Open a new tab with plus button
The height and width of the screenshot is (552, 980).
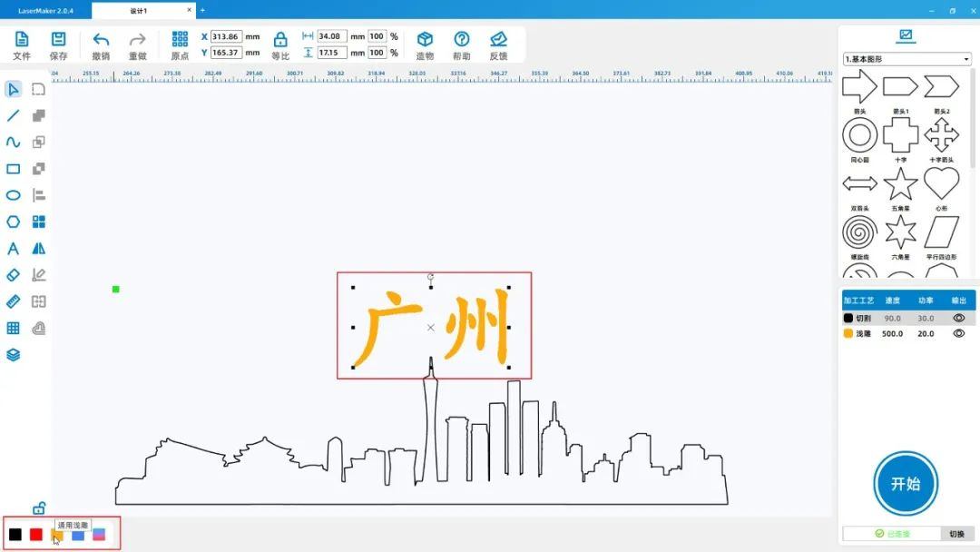(202, 11)
